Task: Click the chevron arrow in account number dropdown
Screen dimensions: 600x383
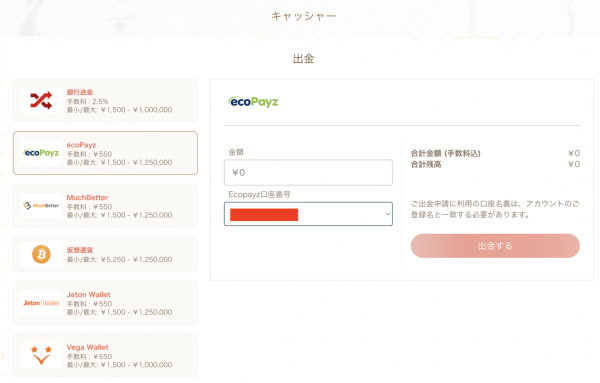Action: coord(388,214)
